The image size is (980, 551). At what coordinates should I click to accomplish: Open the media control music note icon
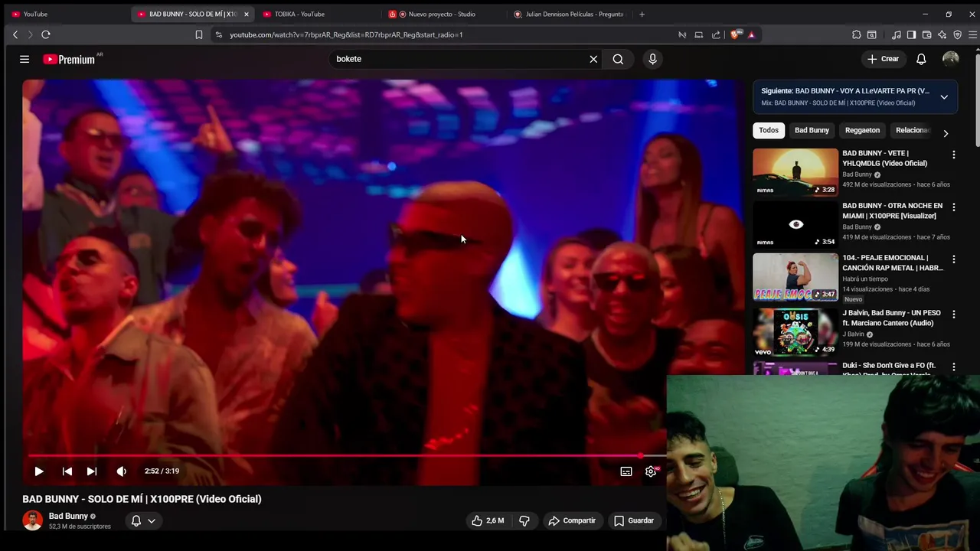pos(897,34)
